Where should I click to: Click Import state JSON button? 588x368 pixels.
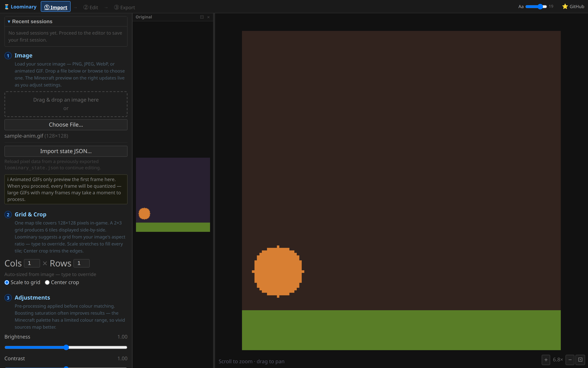pyautogui.click(x=66, y=151)
